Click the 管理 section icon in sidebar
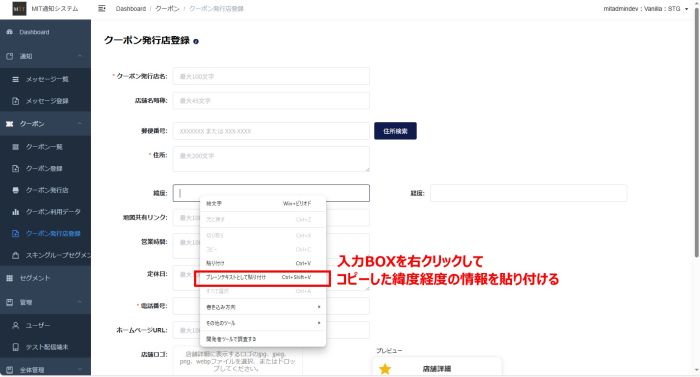Screen dimensions: 700x377 (x=9, y=302)
